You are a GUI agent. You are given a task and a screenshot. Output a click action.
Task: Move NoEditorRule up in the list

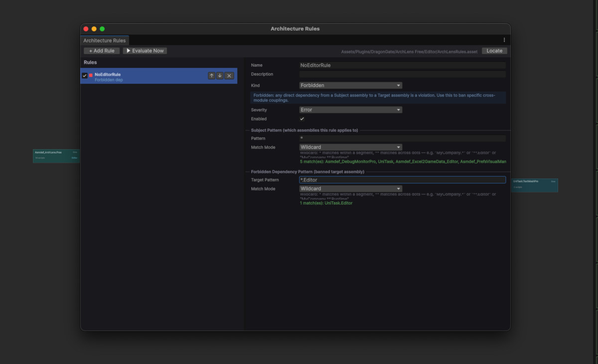tap(211, 76)
